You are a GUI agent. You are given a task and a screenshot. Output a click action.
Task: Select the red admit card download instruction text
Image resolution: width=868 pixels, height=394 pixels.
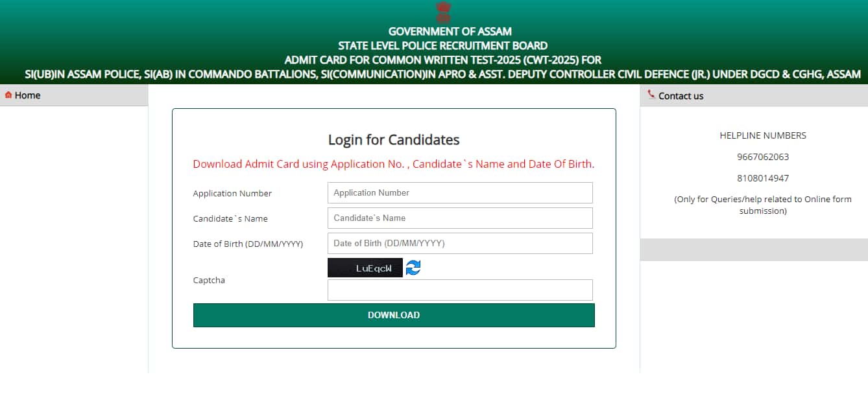point(393,164)
